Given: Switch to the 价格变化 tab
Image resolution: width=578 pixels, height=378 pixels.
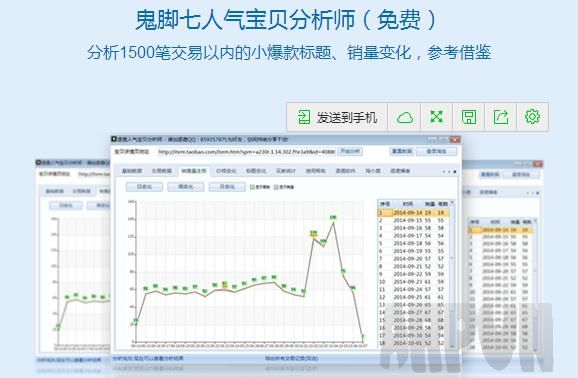Looking at the screenshot, I should tap(226, 171).
